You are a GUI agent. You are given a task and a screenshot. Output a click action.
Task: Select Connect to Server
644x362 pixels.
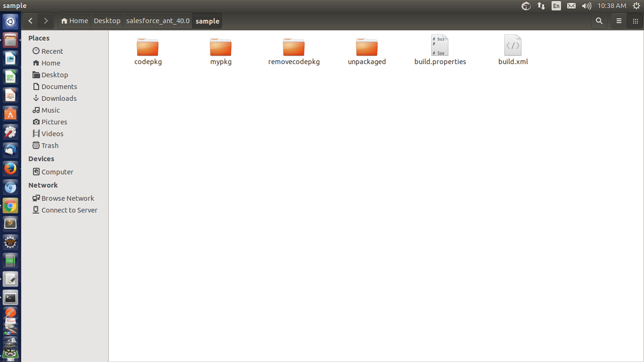[69, 210]
